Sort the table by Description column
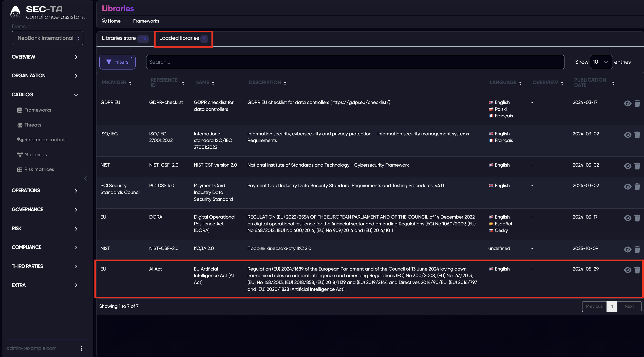This screenshot has width=644, height=357. (268, 83)
